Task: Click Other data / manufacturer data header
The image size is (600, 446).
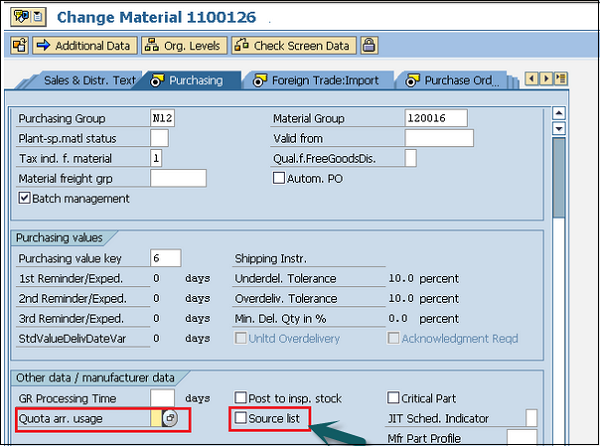Action: 95,378
